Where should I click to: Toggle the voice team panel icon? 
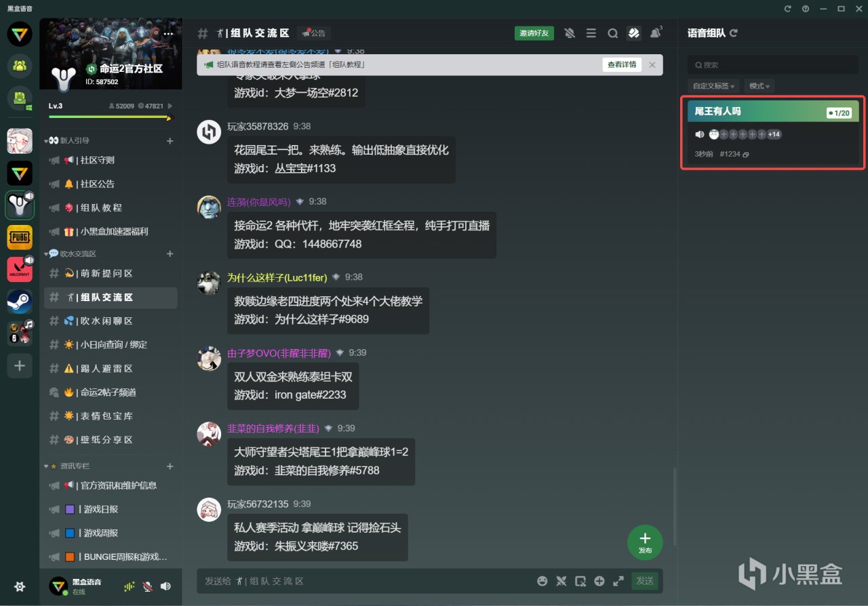pyautogui.click(x=634, y=33)
